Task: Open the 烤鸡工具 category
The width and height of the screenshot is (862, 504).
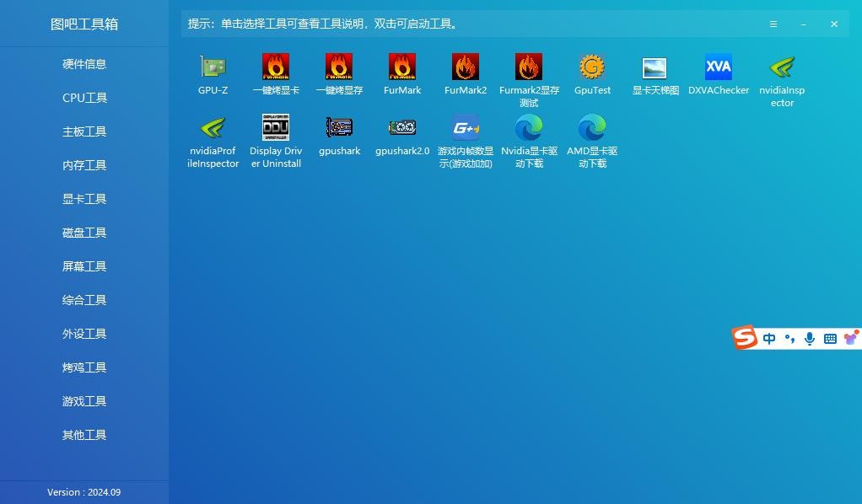Action: (x=84, y=367)
